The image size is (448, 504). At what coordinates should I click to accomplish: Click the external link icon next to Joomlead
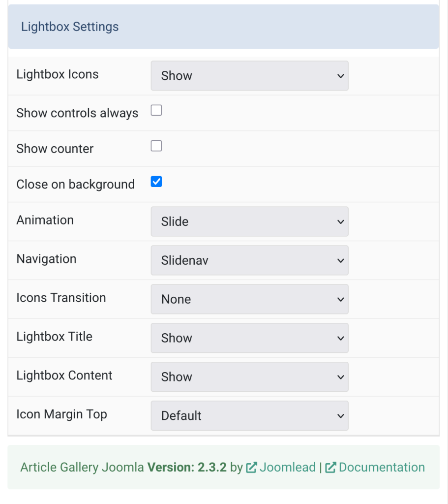[252, 467]
